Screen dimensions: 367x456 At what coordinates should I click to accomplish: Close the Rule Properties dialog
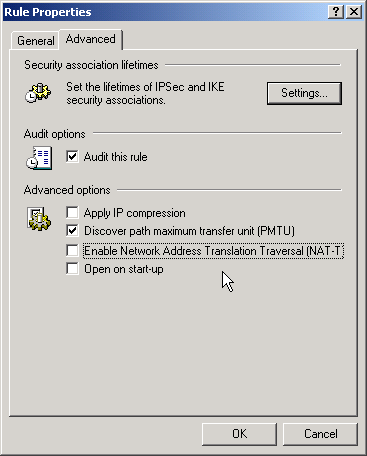pos(354,12)
